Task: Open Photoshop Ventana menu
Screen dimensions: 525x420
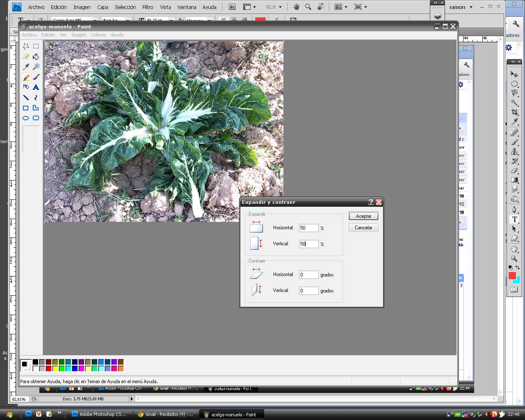Action: click(187, 7)
